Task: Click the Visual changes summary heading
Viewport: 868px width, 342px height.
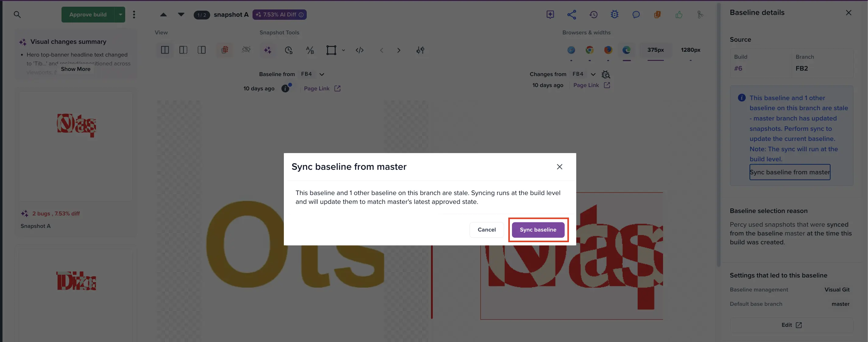Action: coord(69,42)
